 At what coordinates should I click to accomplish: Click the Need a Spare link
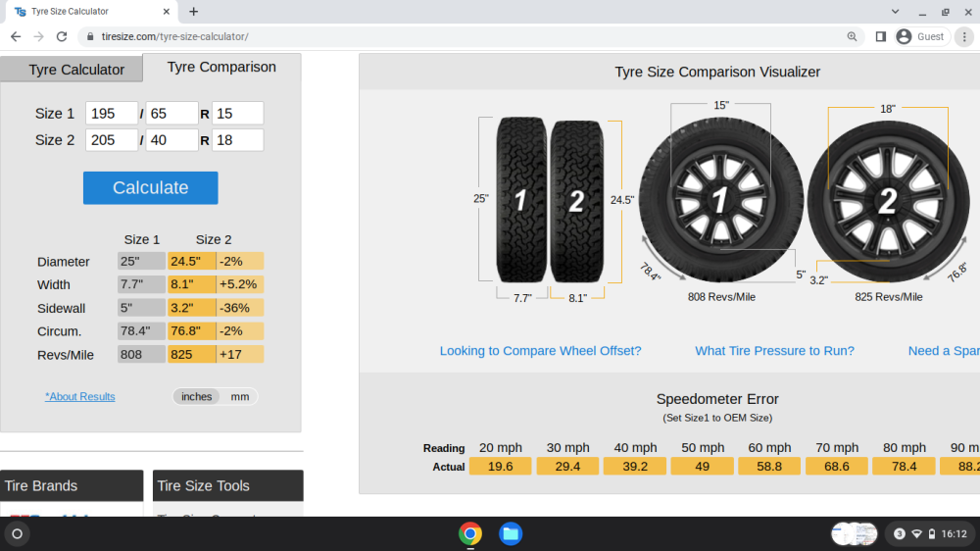(x=944, y=351)
